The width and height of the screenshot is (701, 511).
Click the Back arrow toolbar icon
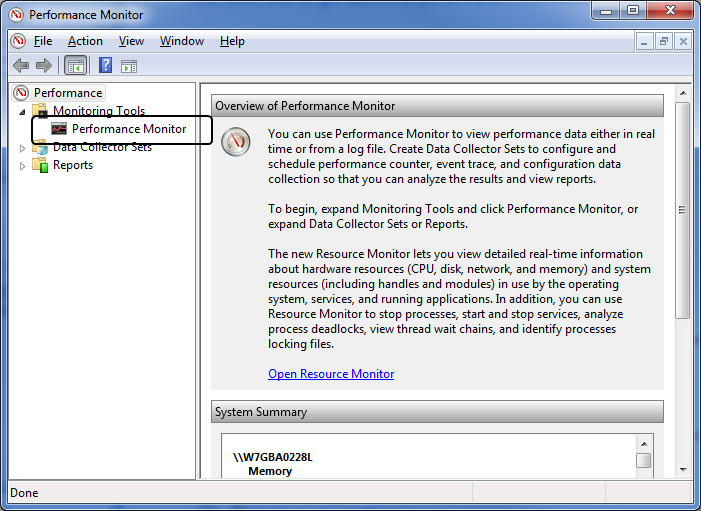21,66
